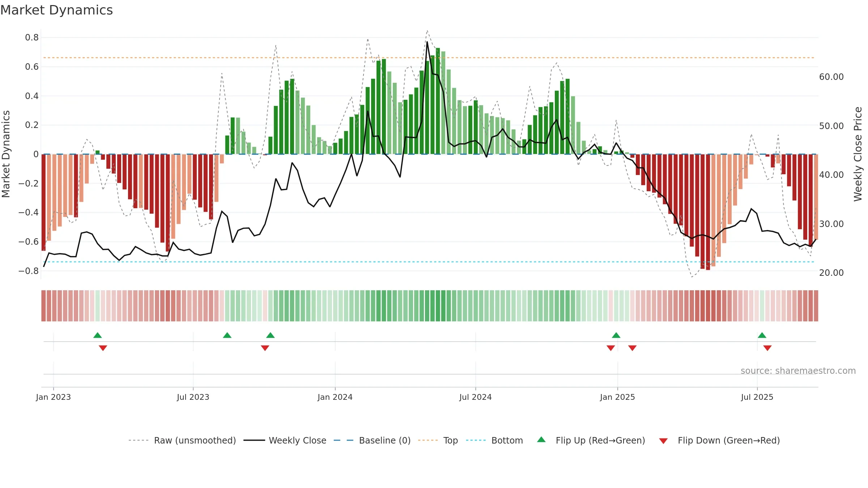Click the red flip-down triangle just after Jul 2025

pos(767,348)
